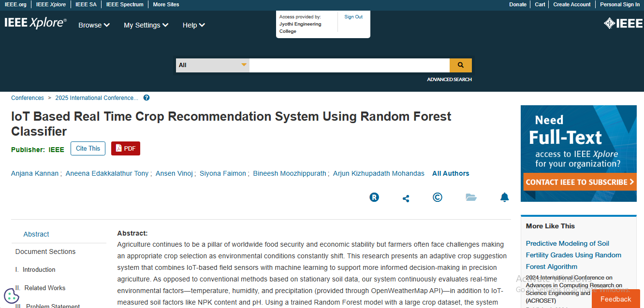644x308 pixels.
Task: Click the Cite This button
Action: (x=88, y=149)
